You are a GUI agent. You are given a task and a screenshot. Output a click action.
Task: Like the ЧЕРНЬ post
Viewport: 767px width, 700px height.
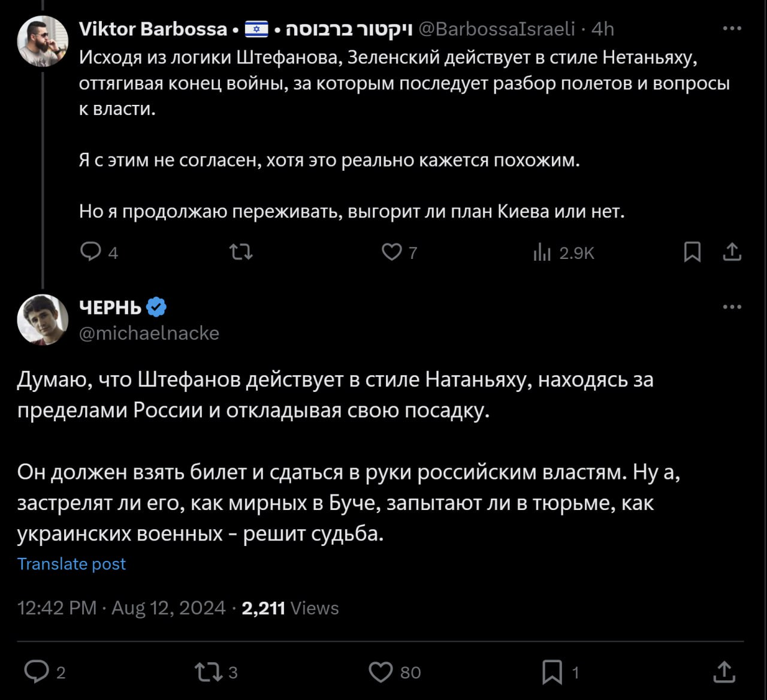(381, 672)
